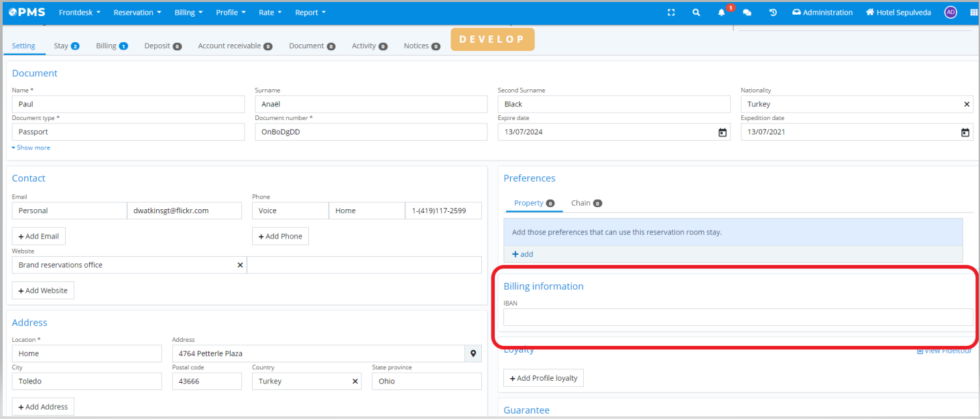Open Expedition date calendar picker
The image size is (980, 419).
tap(965, 132)
